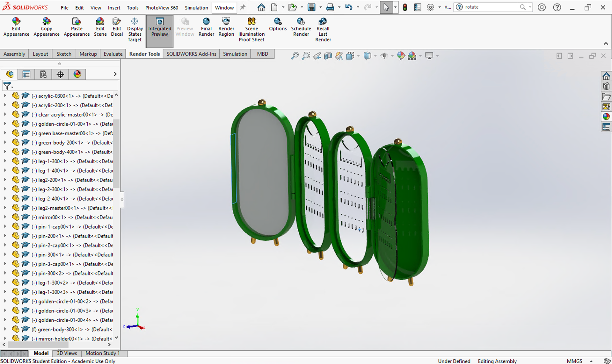The height and width of the screenshot is (364, 612).
Task: Click the Rebuild traffic-light icon
Action: pyautogui.click(x=405, y=7)
